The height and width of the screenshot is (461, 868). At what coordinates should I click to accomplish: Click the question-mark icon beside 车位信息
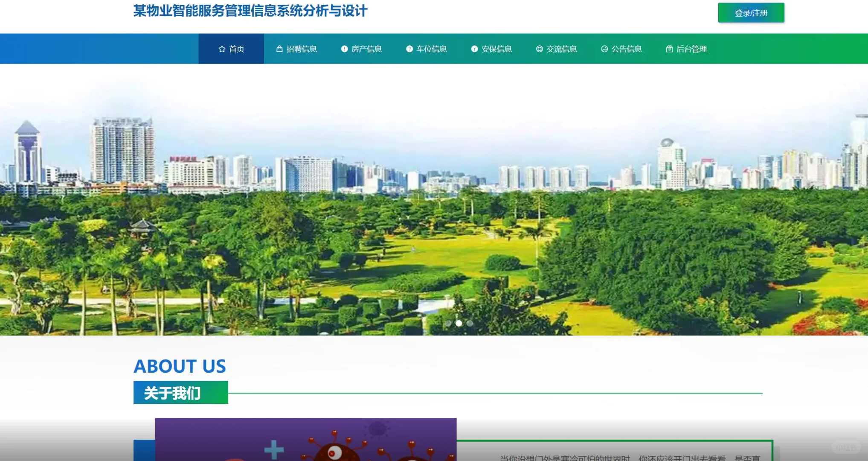pos(409,49)
